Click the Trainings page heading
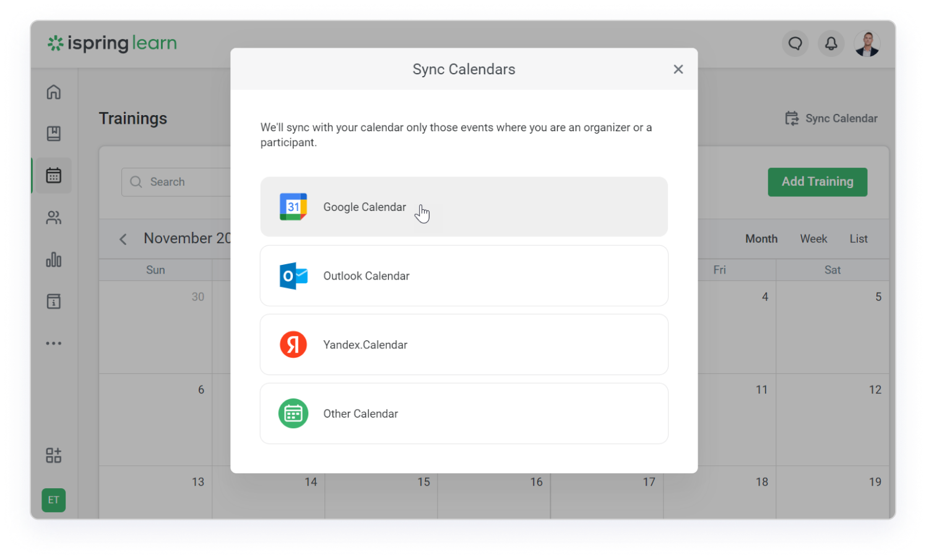 pos(133,118)
